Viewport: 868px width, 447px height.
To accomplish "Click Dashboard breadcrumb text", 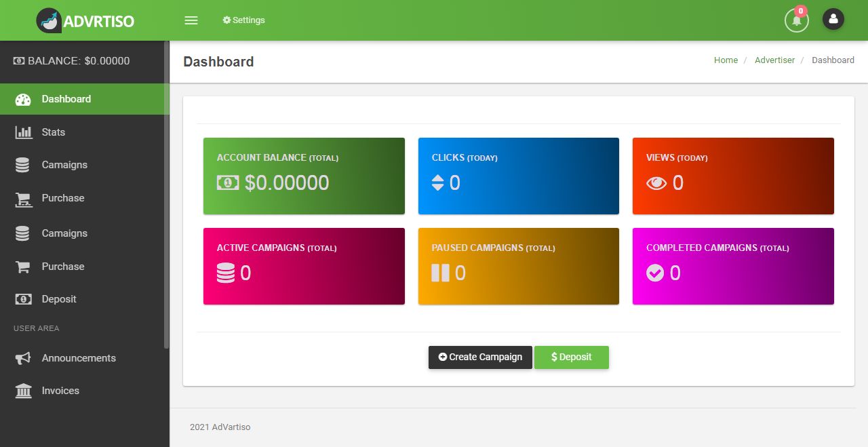I will (x=833, y=60).
